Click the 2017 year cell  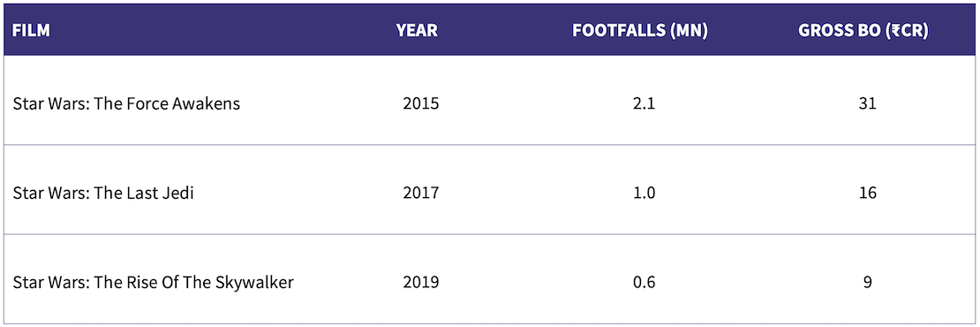coord(421,194)
